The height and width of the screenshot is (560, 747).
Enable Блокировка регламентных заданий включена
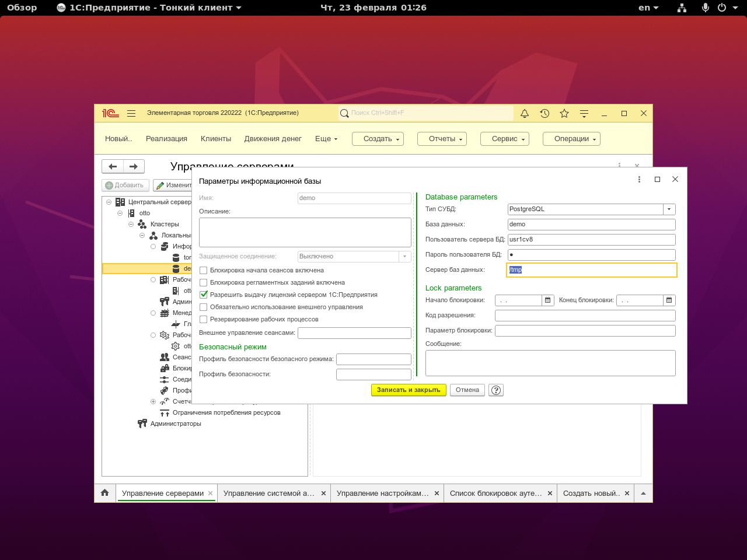coord(204,283)
